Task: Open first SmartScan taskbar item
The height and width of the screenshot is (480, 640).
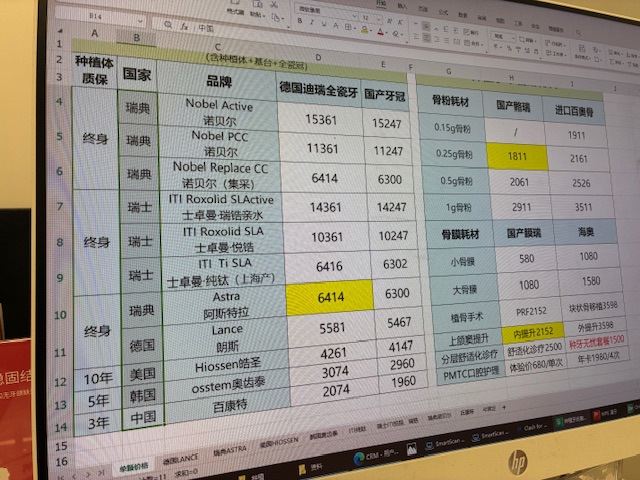Action: [x=446, y=443]
